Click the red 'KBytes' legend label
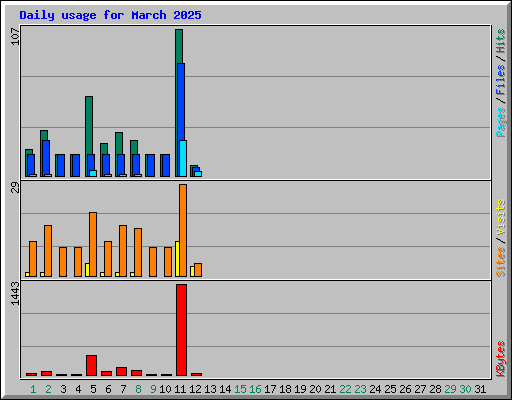 tap(501, 359)
